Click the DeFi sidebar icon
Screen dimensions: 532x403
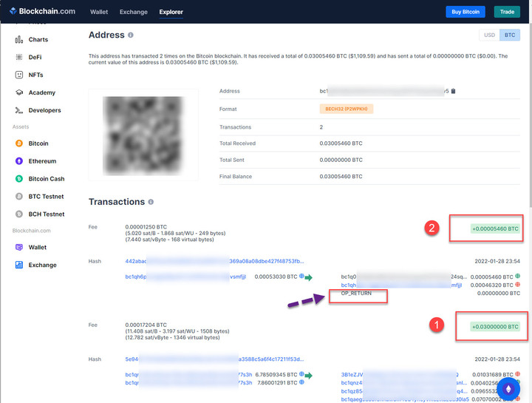[19, 57]
